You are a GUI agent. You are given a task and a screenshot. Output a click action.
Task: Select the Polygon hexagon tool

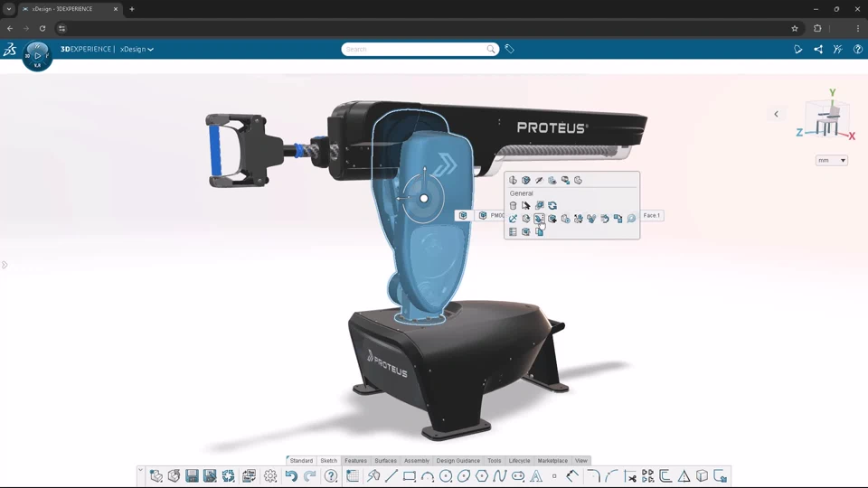coord(482,476)
